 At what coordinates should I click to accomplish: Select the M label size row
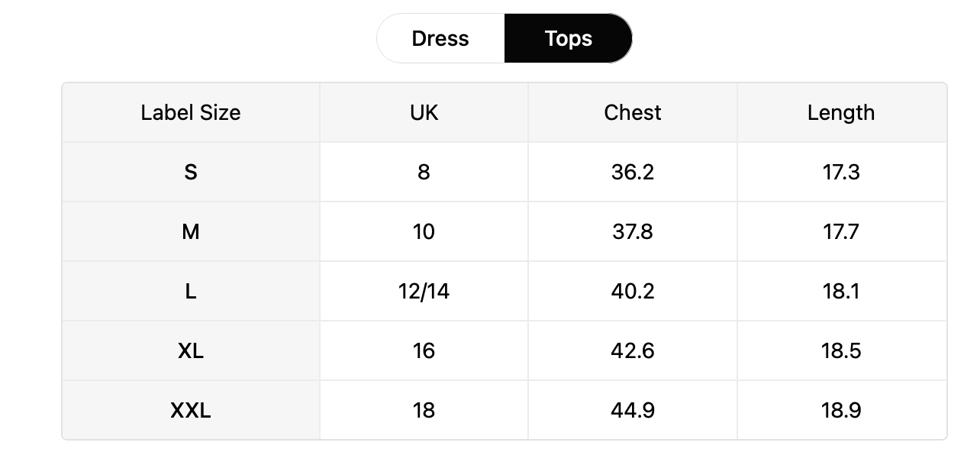point(504,231)
